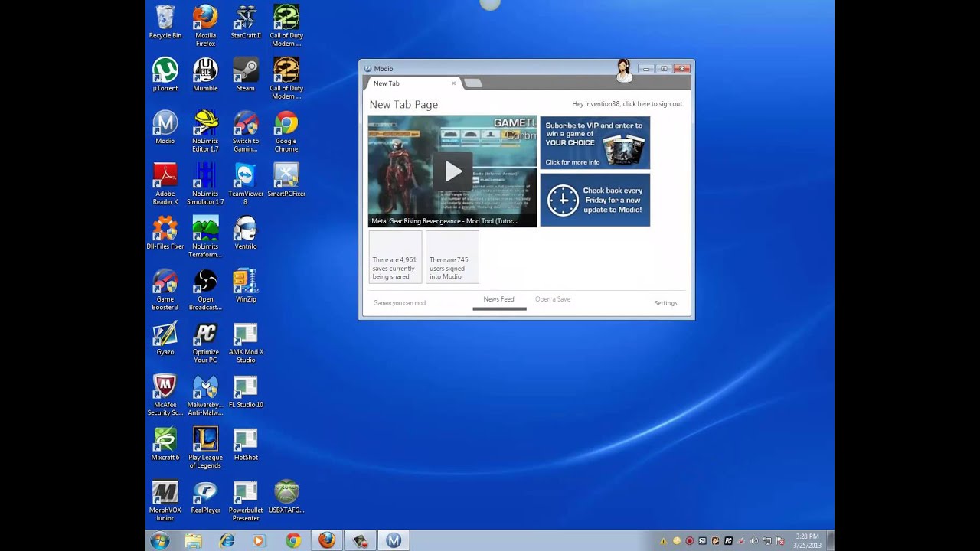Select the Game Booster 3 icon
The width and height of the screenshot is (980, 551).
pos(165,290)
